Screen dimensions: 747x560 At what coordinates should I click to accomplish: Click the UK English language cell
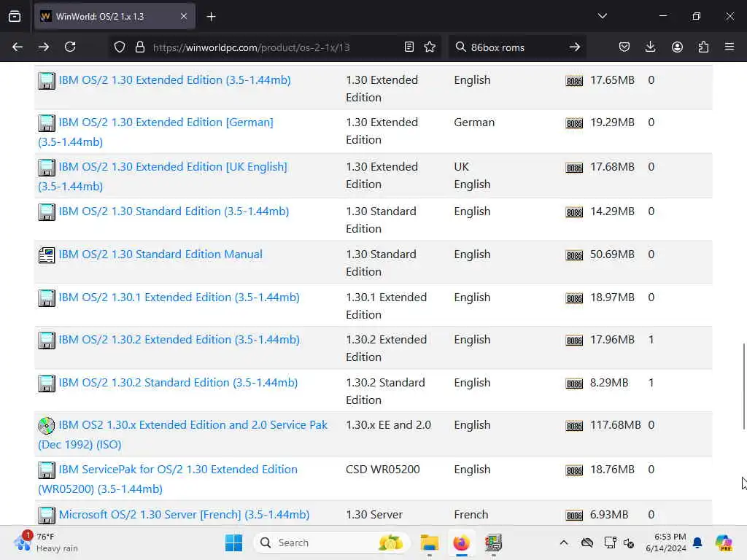[472, 175]
